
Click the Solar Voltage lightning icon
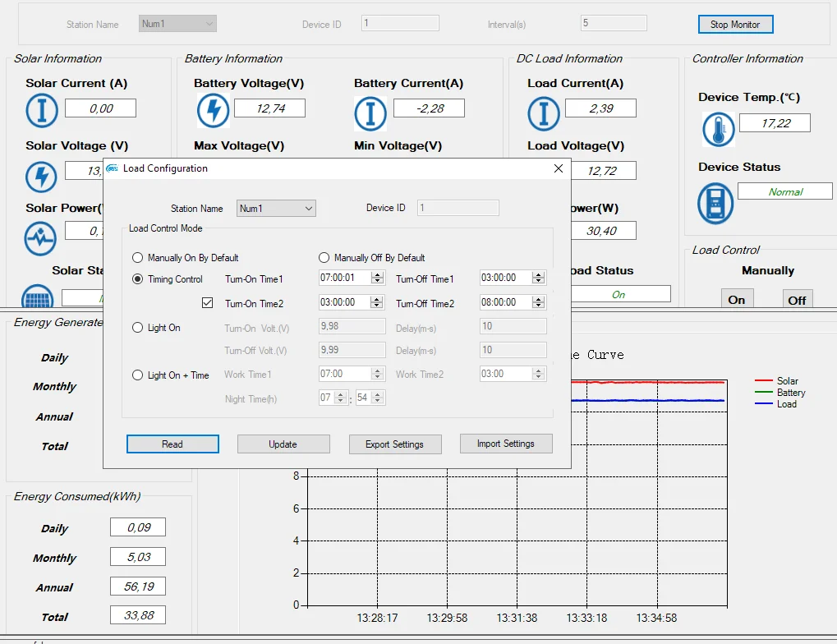(41, 176)
